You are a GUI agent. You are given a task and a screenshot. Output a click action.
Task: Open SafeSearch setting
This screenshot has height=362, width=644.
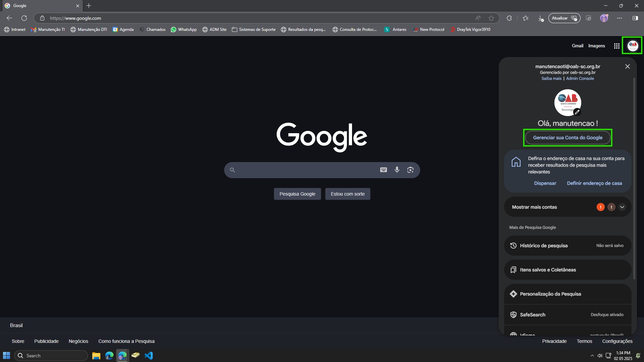[568, 315]
